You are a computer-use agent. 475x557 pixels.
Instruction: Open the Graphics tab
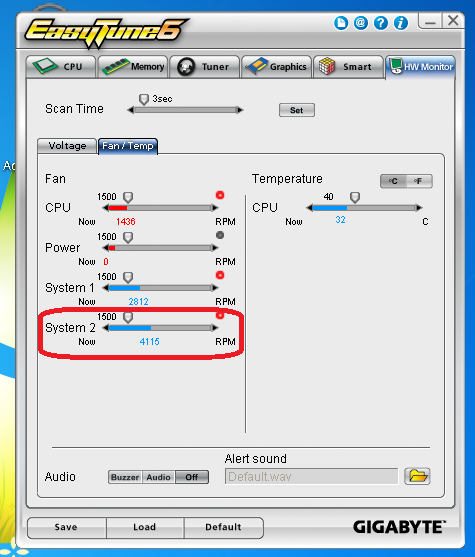tap(276, 67)
